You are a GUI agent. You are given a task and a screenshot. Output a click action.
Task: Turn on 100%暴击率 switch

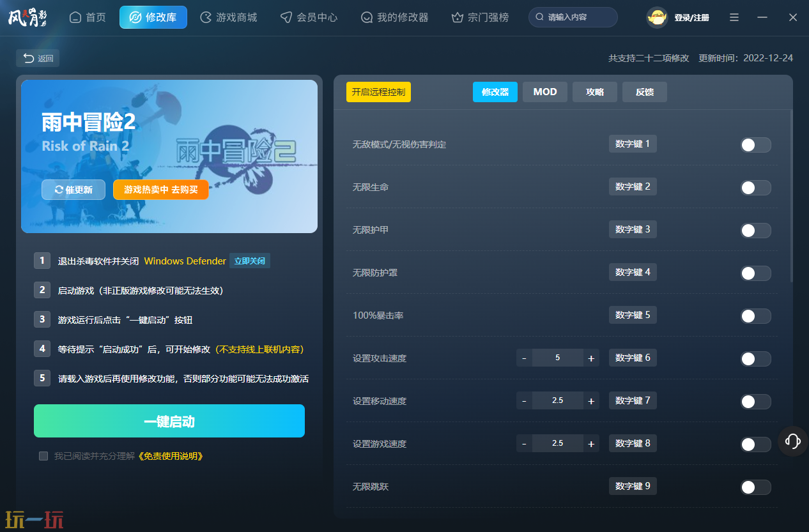click(x=756, y=316)
